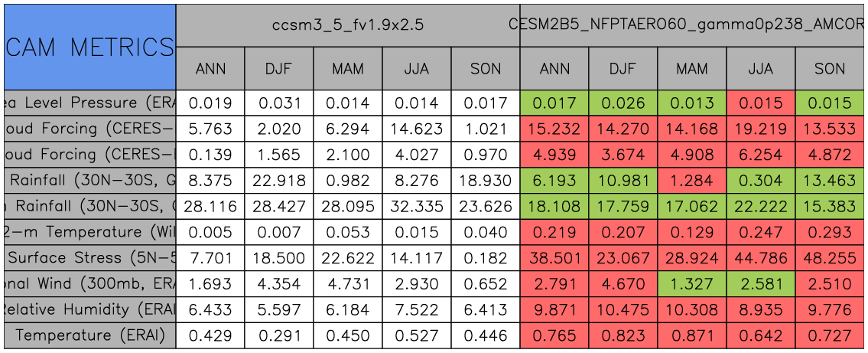
Task: Select MAM header under the CESM2B5 model
Action: (x=692, y=69)
